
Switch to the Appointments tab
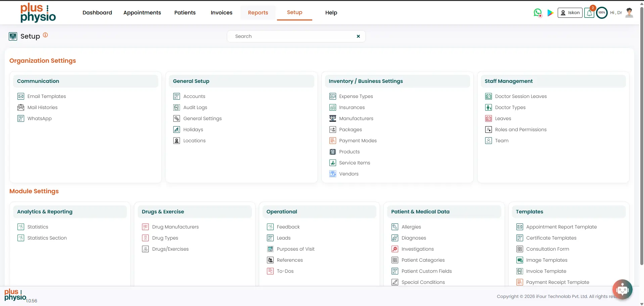tap(142, 13)
